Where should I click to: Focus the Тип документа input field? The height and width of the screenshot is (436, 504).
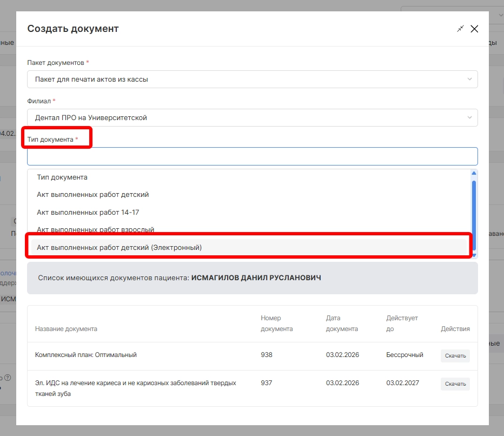click(252, 156)
